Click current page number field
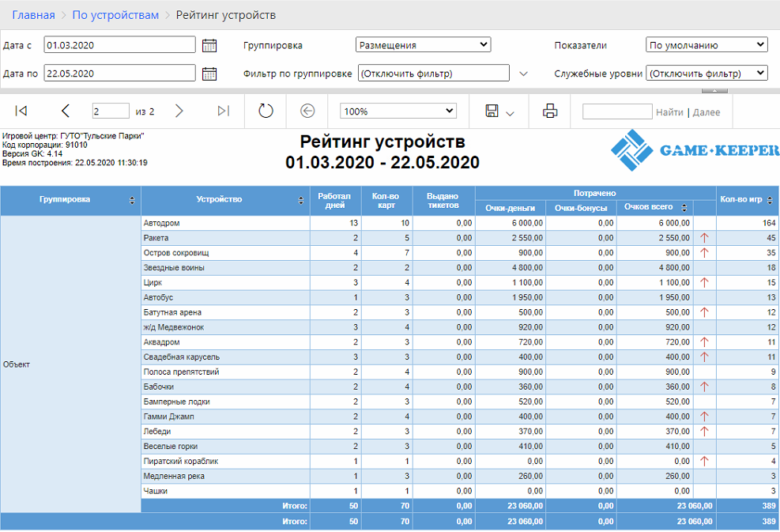 pos(111,111)
